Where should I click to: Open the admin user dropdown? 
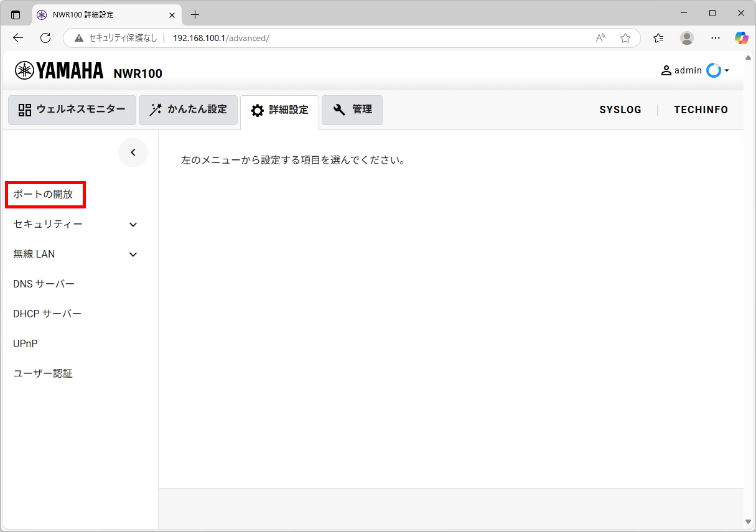coord(695,70)
